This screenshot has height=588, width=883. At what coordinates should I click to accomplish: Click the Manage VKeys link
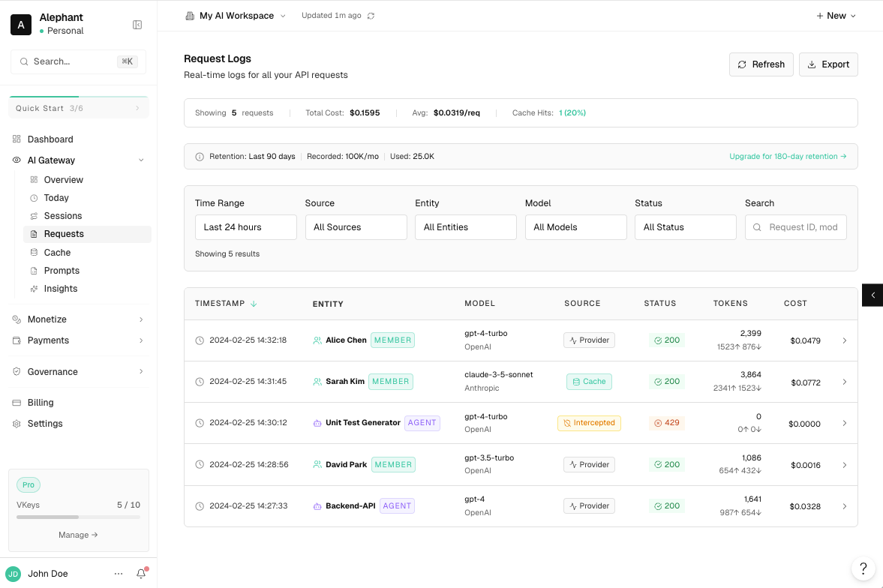78,535
